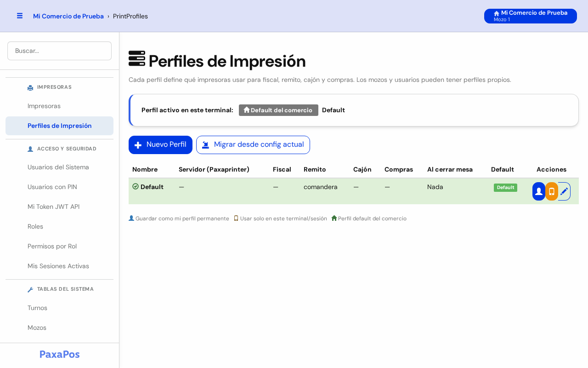Screen dimensions: 588x368
Task: Click the PrintProfiles breadcrumb text
Action: 130,16
